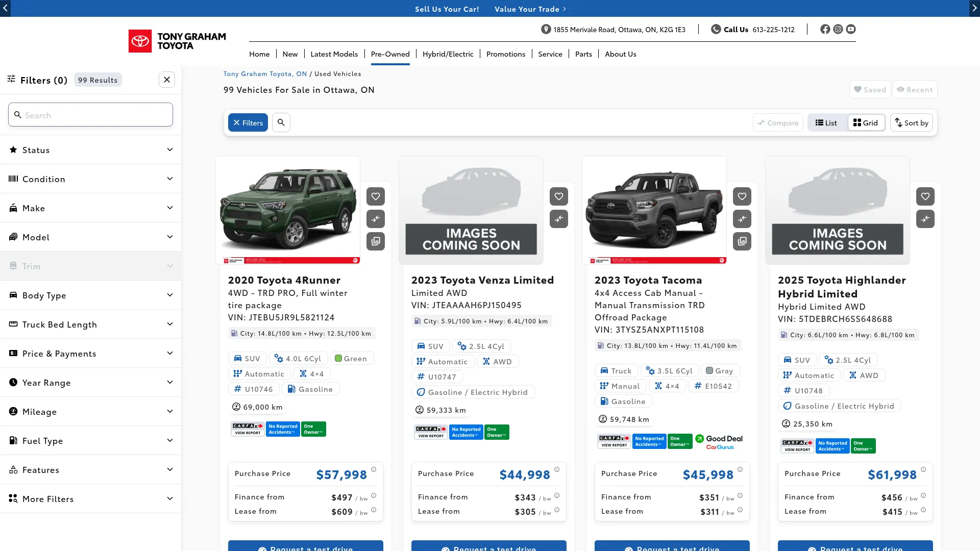
Task: Expand the Truck Bed Length filter
Action: coord(91,324)
